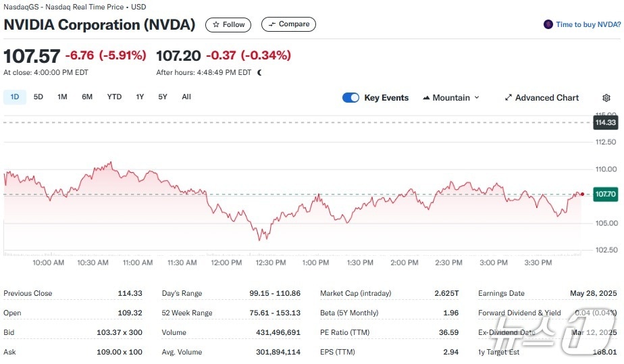
Task: Click the mountain chart type icon
Action: (x=426, y=98)
